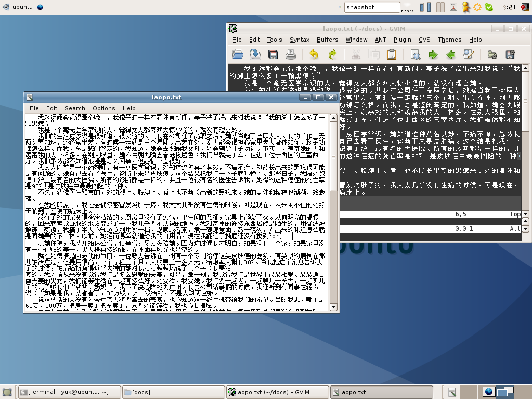Click the Save all floppy icon in GVIM

point(273,54)
